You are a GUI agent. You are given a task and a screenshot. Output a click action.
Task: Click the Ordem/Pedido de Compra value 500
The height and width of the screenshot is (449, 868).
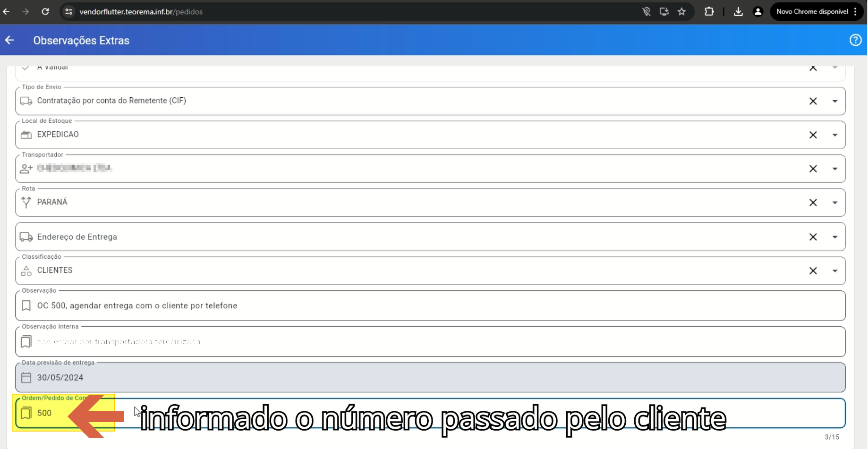tap(44, 413)
